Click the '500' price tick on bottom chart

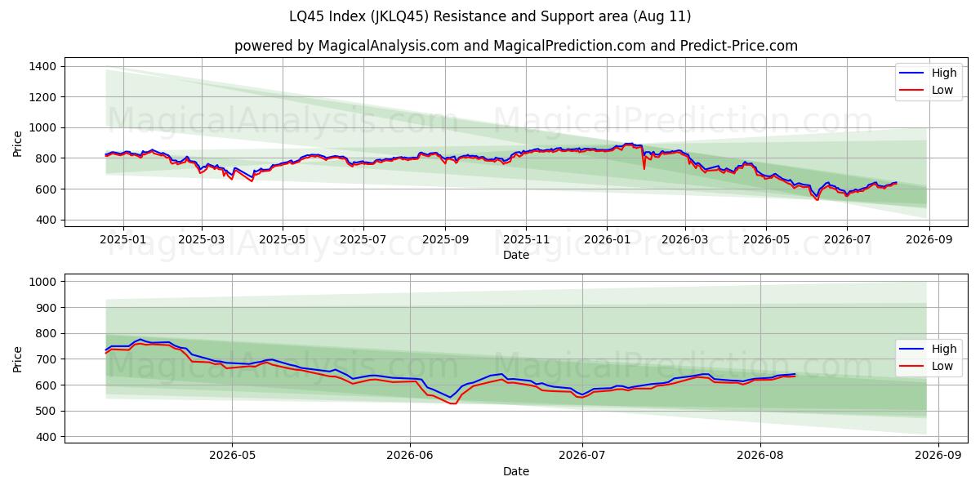[x=46, y=411]
